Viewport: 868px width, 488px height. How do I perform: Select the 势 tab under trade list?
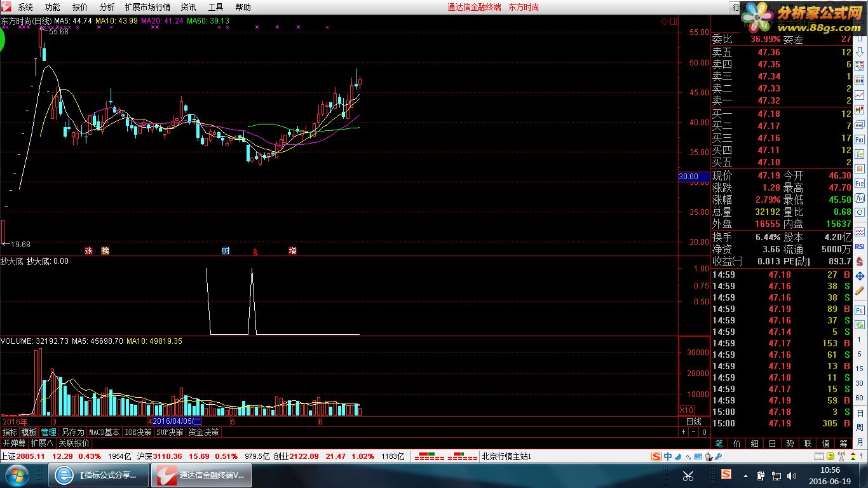click(790, 443)
